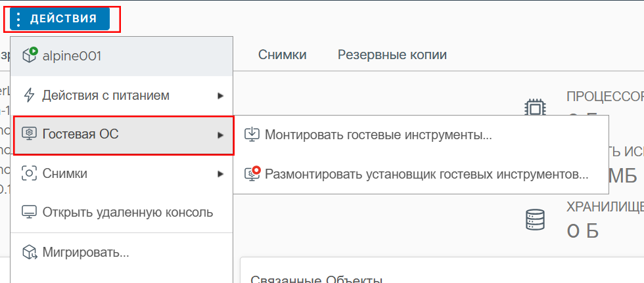Expand arrow next to Снимки menu item

[221, 174]
